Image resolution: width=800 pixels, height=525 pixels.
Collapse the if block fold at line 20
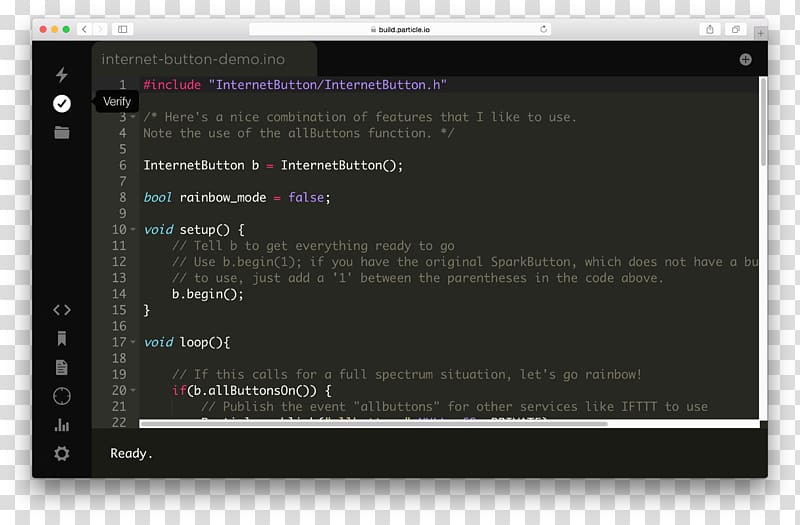click(133, 390)
